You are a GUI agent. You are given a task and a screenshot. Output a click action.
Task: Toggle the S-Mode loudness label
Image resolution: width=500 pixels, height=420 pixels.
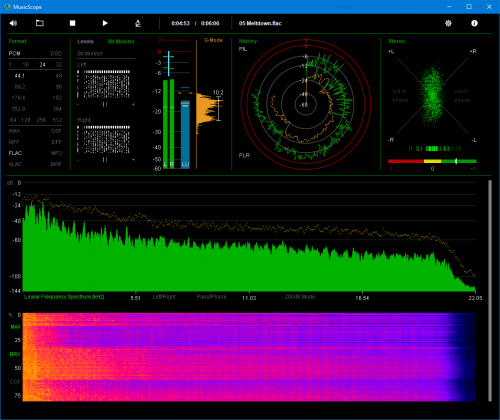[x=213, y=40]
